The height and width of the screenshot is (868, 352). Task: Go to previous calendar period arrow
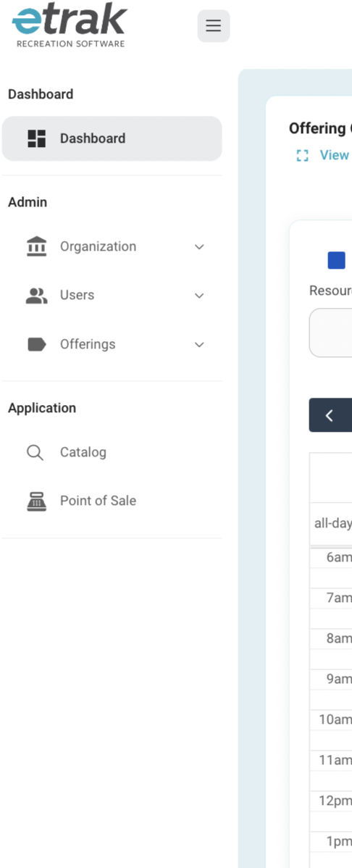click(x=330, y=415)
